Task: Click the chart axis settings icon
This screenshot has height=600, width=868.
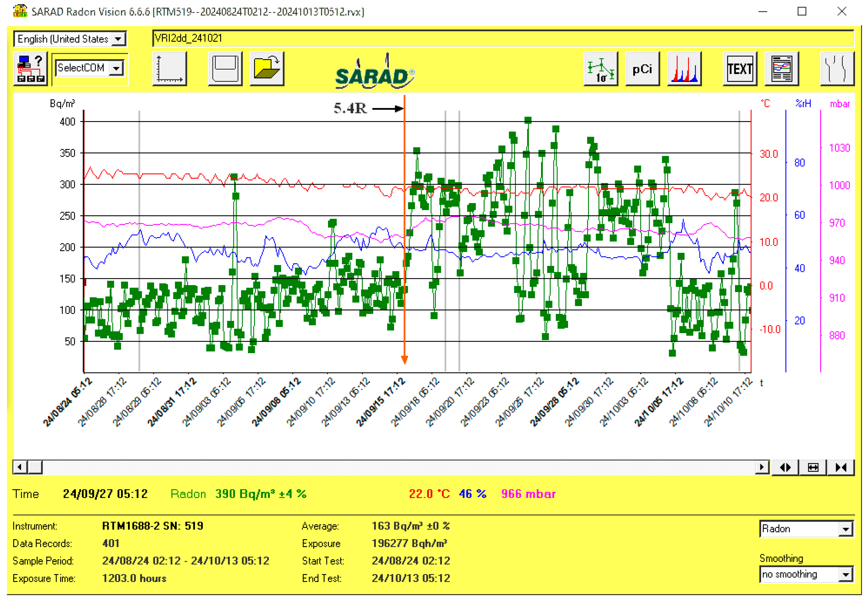Action: point(170,69)
